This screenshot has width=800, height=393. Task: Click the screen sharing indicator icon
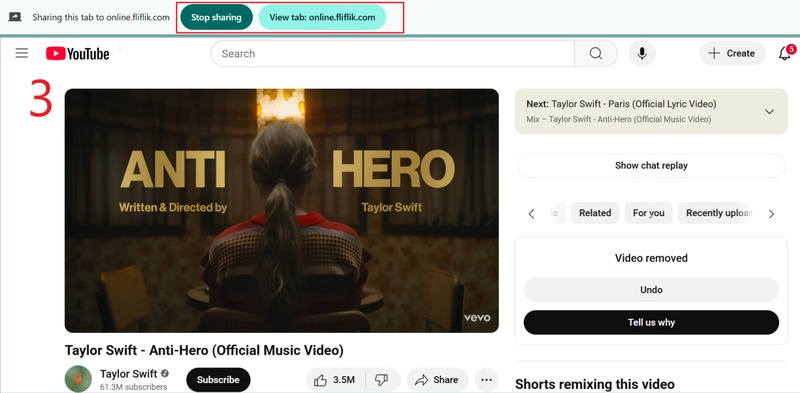point(15,17)
